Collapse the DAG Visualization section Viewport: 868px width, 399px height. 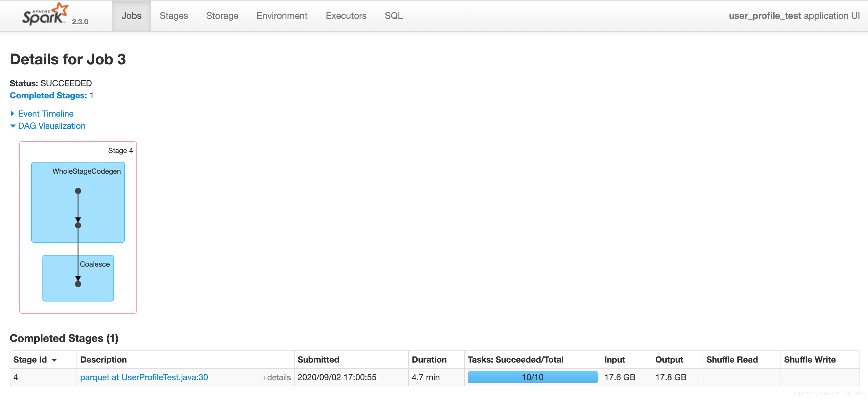[x=48, y=126]
